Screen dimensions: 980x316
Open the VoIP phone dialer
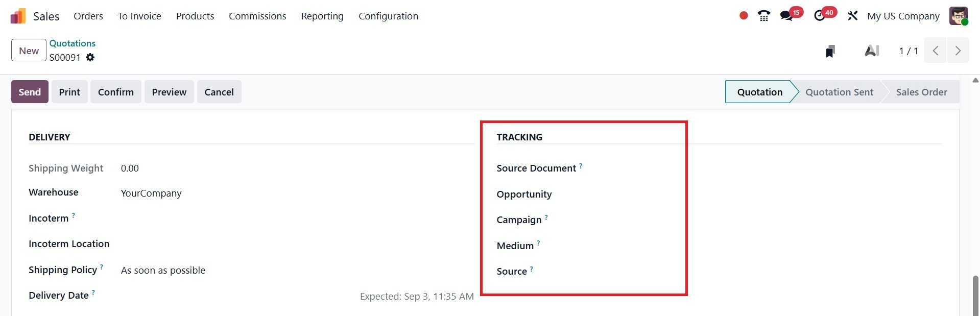click(764, 16)
